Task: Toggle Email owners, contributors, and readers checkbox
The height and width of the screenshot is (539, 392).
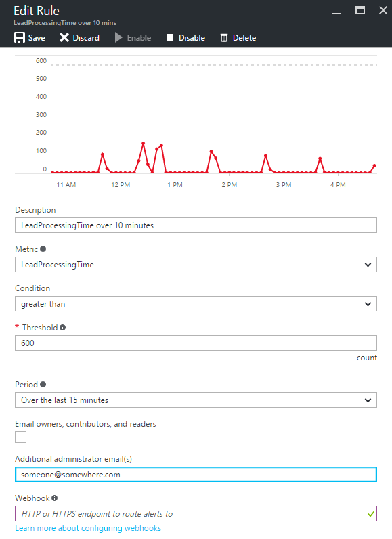Action: [20, 437]
